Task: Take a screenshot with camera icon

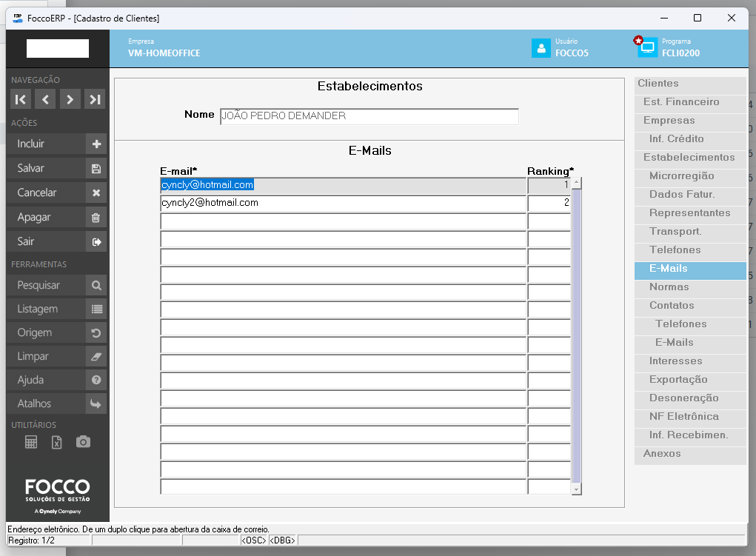Action: 83,442
